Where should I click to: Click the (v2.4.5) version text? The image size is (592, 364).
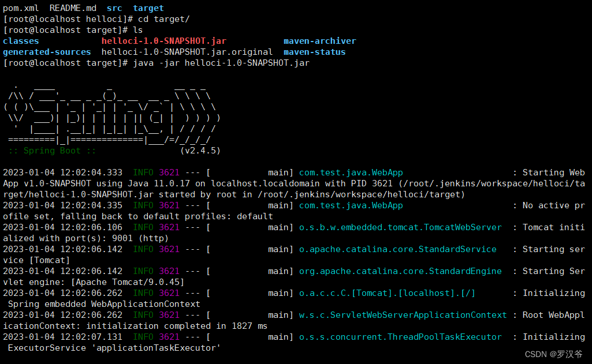tap(200, 151)
